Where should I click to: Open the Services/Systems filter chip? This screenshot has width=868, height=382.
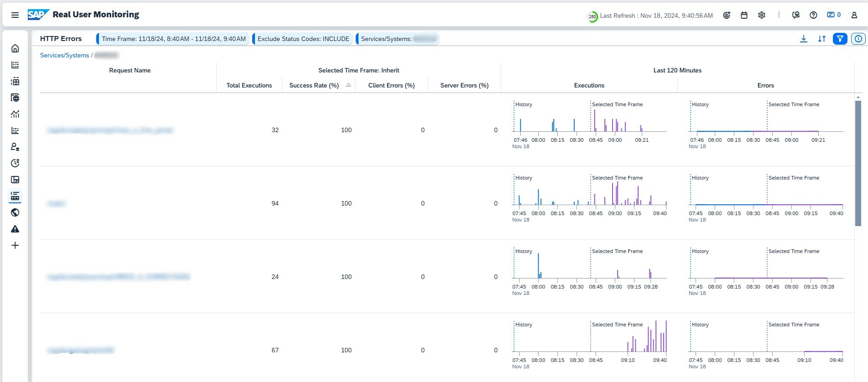397,39
